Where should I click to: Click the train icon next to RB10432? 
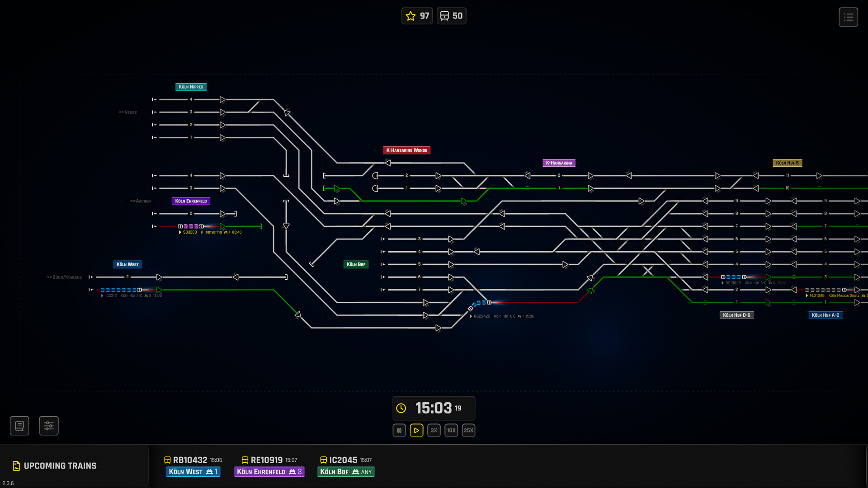(x=167, y=460)
